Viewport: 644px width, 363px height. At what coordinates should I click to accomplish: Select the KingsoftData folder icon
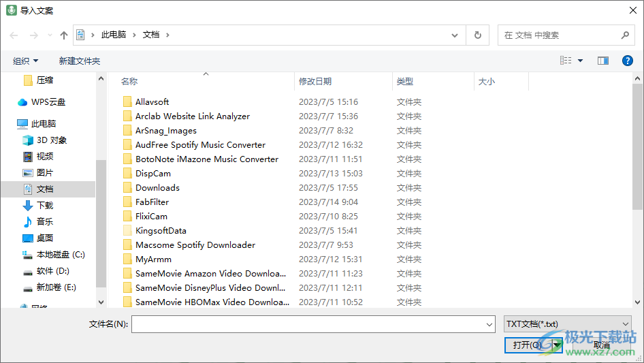point(128,231)
